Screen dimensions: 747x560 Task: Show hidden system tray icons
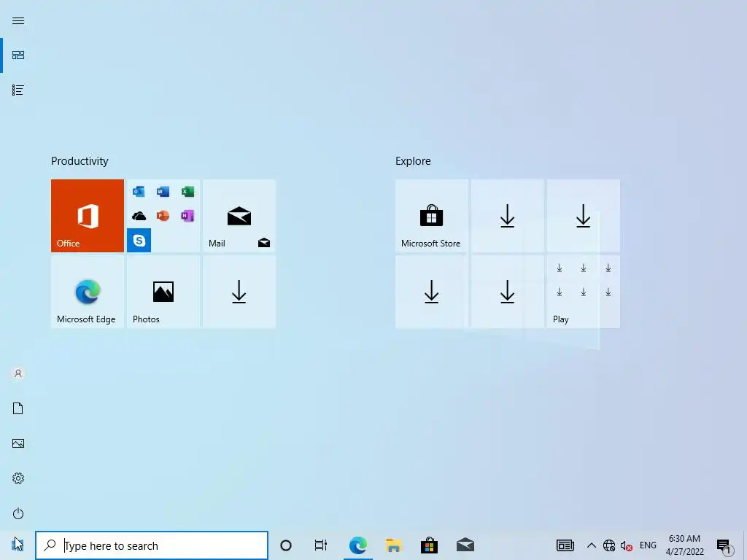tap(591, 545)
